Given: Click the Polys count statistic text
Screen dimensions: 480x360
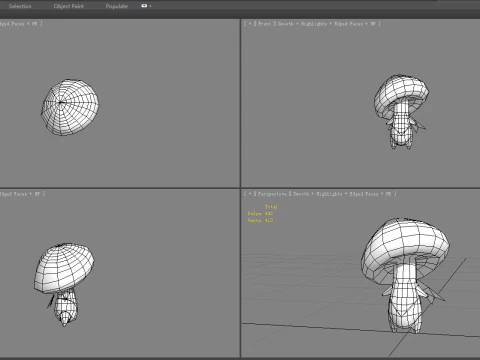Looking at the screenshot, I should pos(260,214).
